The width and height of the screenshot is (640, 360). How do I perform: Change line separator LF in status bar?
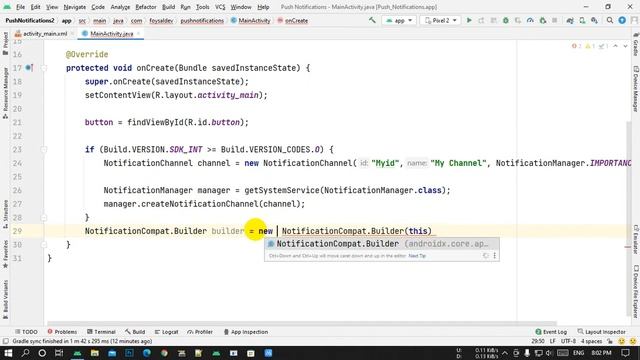(552, 341)
